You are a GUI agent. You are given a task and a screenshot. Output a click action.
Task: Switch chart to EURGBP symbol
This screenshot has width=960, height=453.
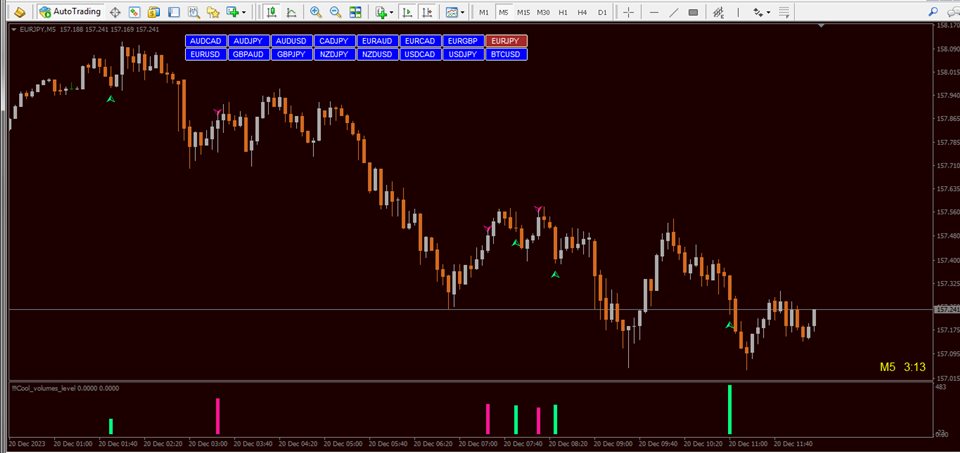[x=463, y=41]
